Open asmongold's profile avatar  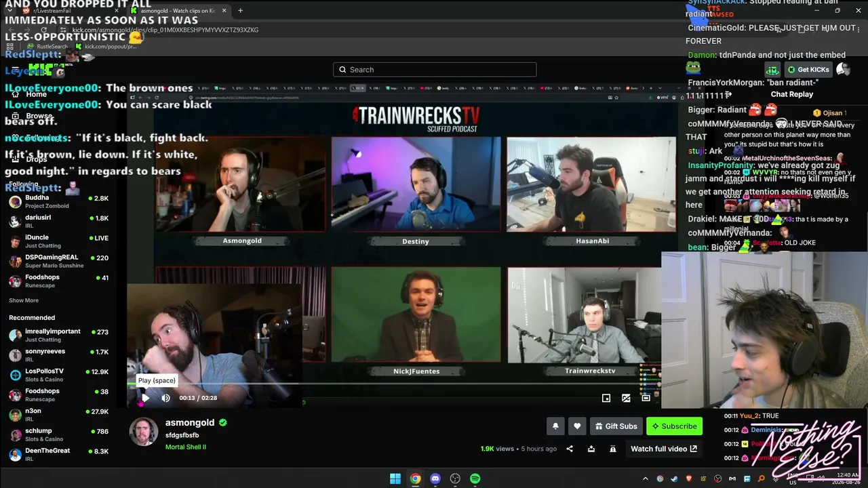tap(144, 432)
